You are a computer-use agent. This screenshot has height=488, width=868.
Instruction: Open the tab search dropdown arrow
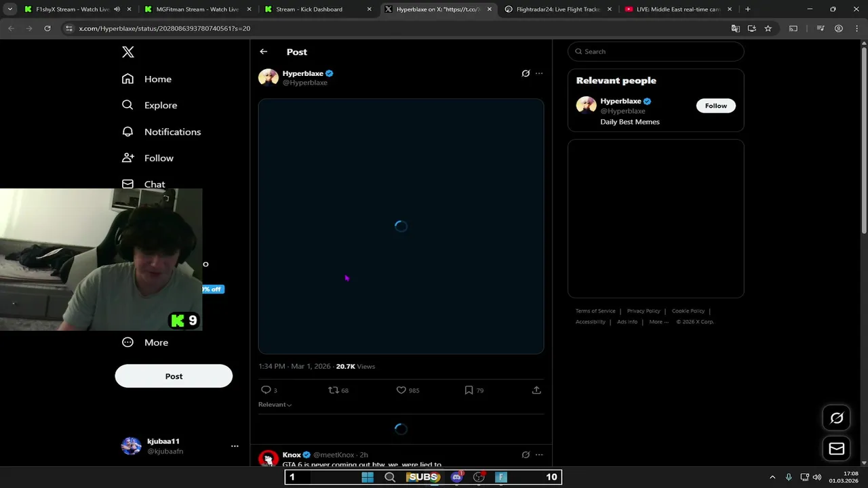[x=9, y=9]
